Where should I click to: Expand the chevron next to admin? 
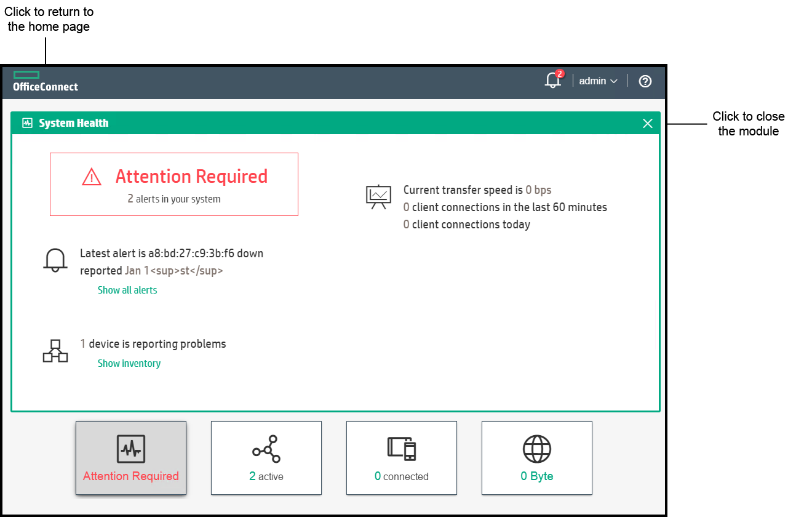pyautogui.click(x=613, y=81)
